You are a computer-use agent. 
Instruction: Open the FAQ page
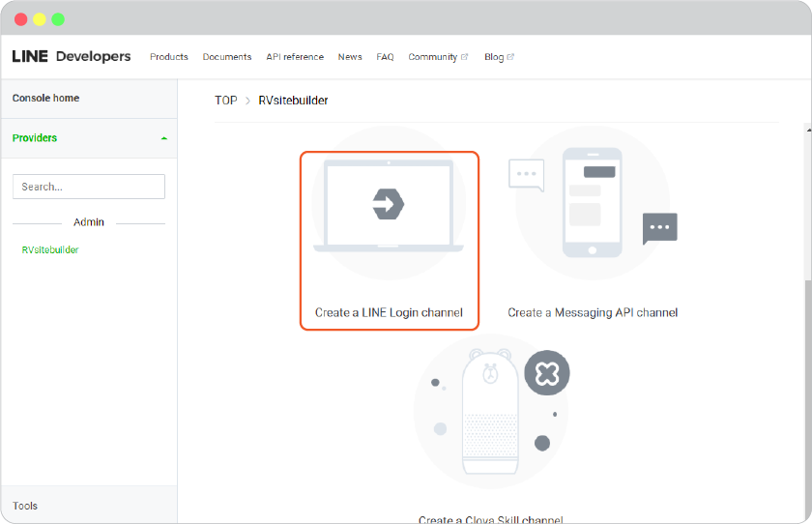[x=385, y=57]
